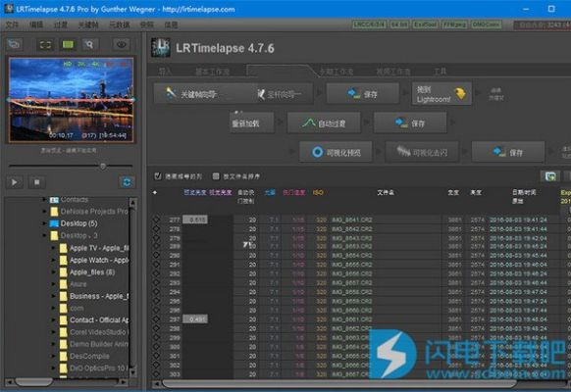Toggle the keyframe diamond on row 278
The image size is (571, 392).
156,228
